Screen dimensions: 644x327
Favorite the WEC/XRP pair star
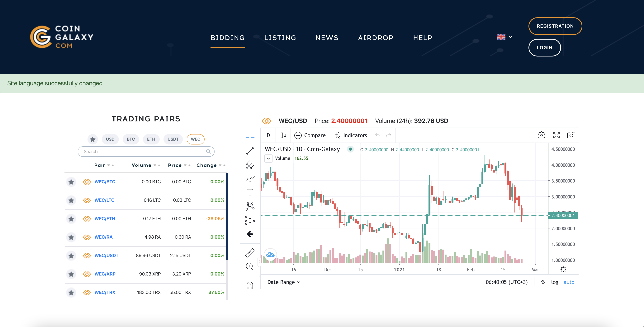pos(71,274)
